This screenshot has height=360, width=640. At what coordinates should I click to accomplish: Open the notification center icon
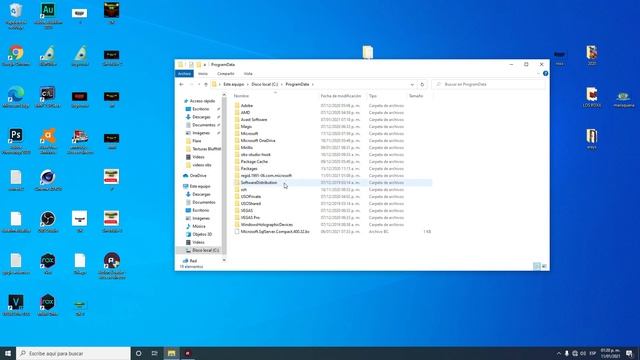pos(629,353)
